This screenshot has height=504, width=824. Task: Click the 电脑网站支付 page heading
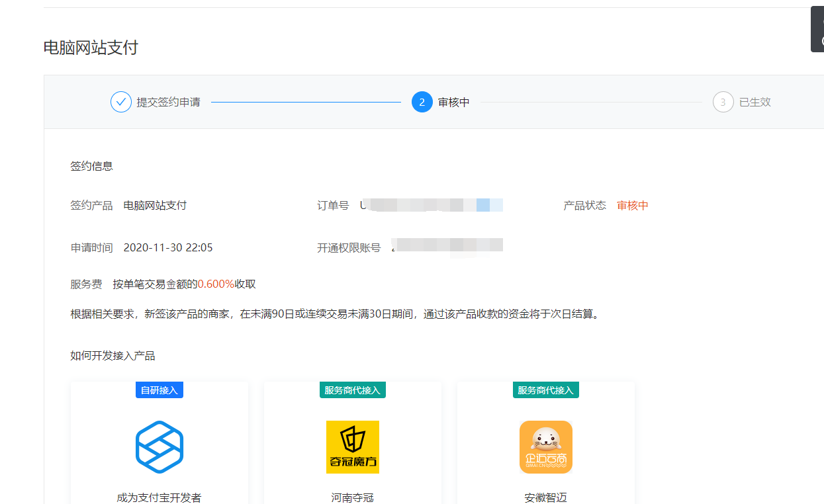91,48
